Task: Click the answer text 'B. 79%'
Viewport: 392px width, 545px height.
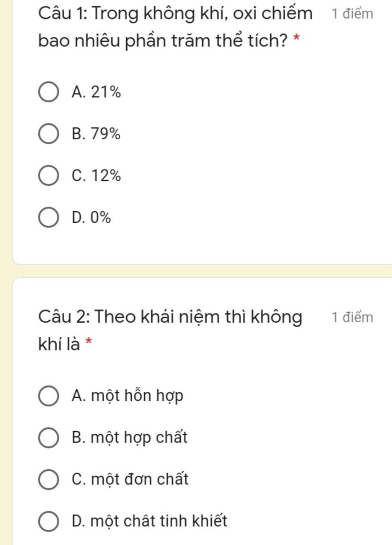Action: (x=96, y=134)
